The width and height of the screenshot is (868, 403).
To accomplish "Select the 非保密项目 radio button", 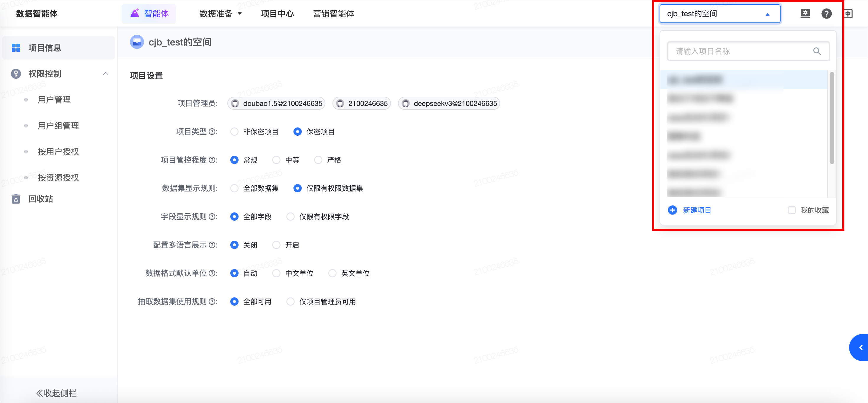I will coord(234,132).
